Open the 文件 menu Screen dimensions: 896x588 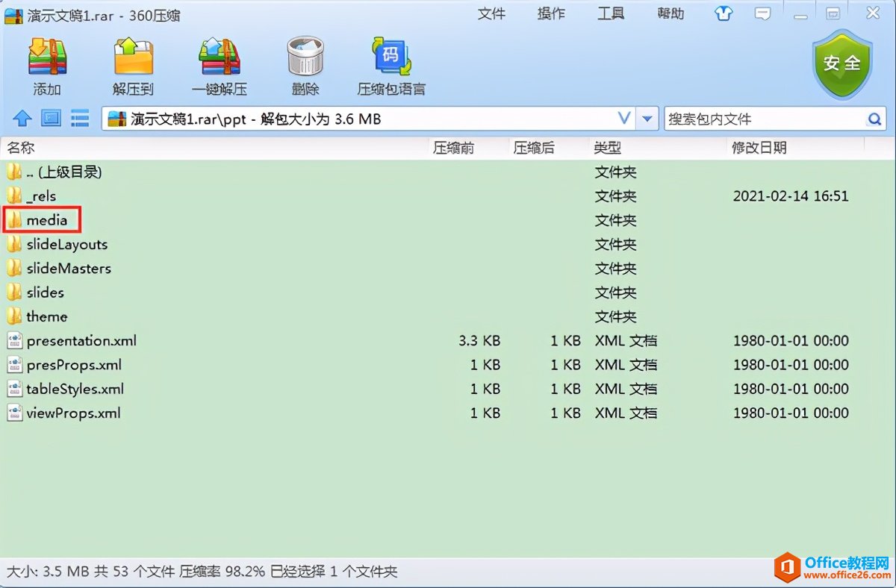pyautogui.click(x=491, y=14)
